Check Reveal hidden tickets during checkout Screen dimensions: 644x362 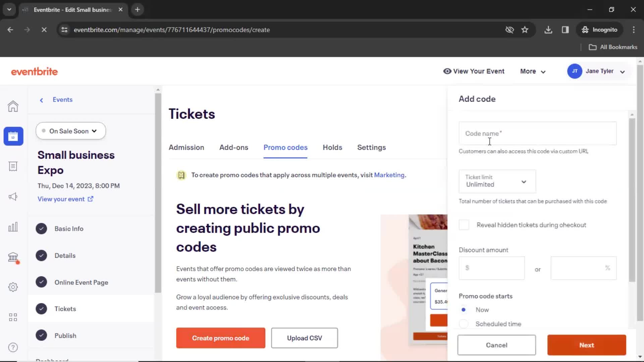(464, 225)
